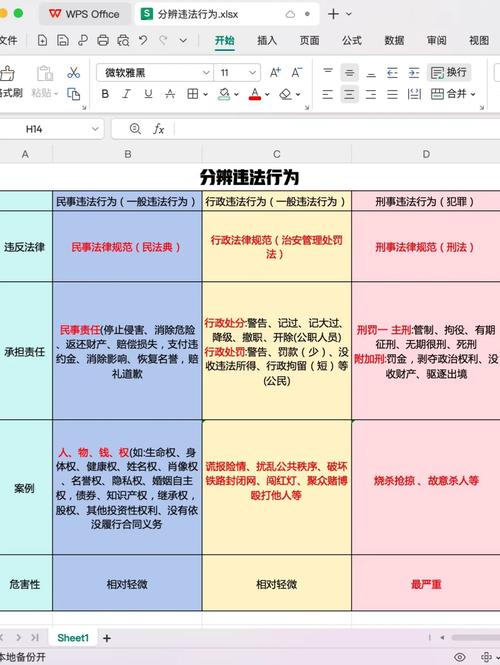Switch to the 视图 ribbon tab

click(479, 41)
